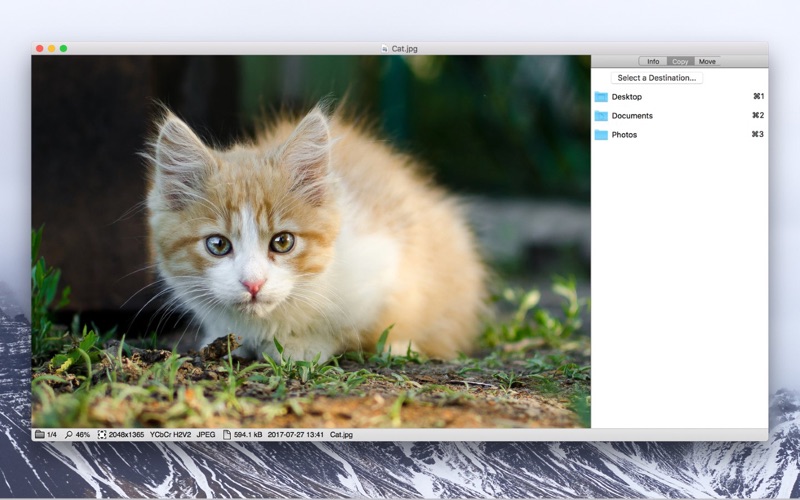Choose Documents as the copy destination
The width and height of the screenshot is (800, 500).
632,116
